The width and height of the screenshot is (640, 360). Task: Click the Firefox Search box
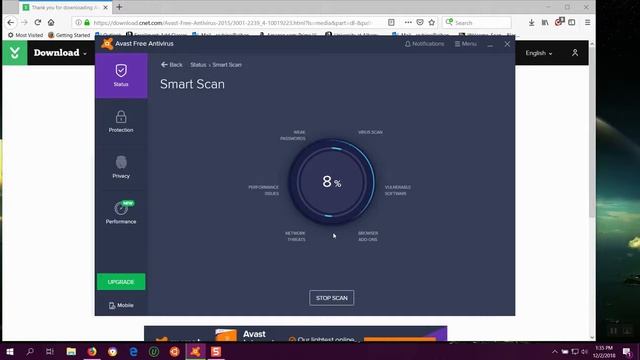click(x=477, y=23)
